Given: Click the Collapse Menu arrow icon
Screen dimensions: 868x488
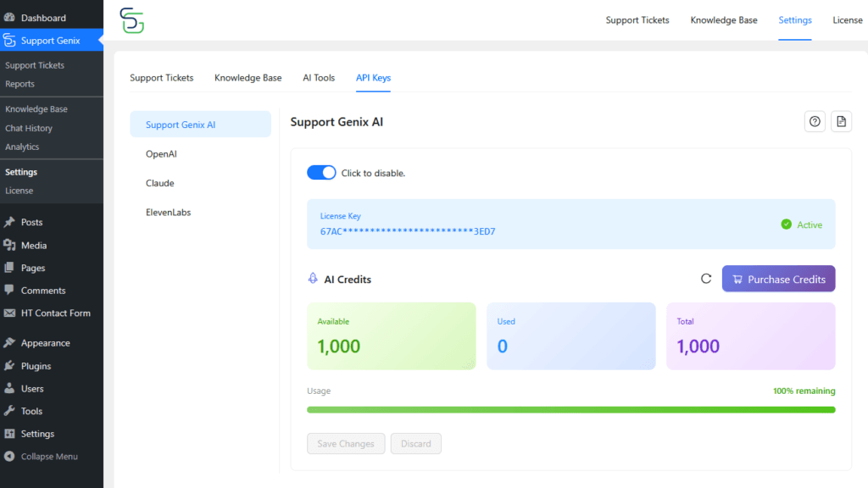Looking at the screenshot, I should (9, 457).
